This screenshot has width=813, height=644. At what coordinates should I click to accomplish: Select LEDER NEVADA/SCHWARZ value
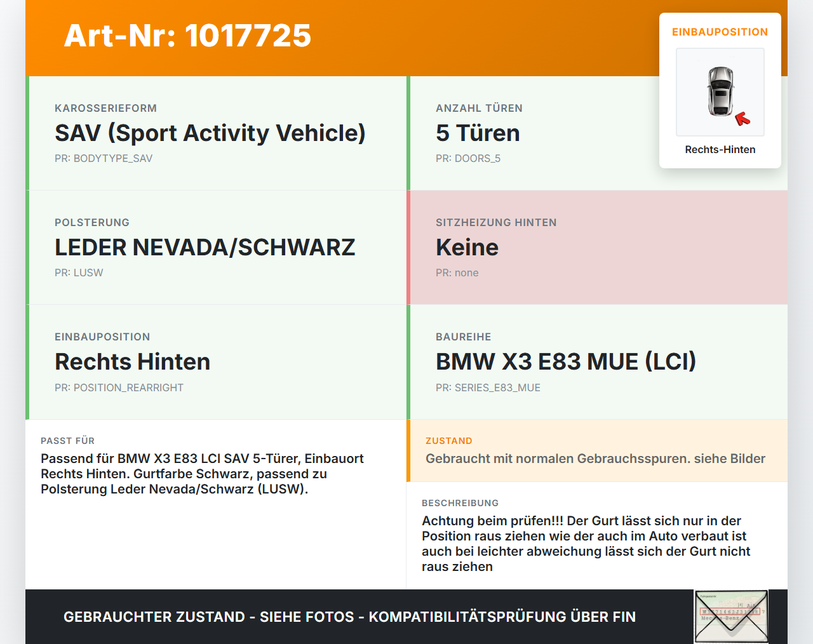click(x=205, y=247)
